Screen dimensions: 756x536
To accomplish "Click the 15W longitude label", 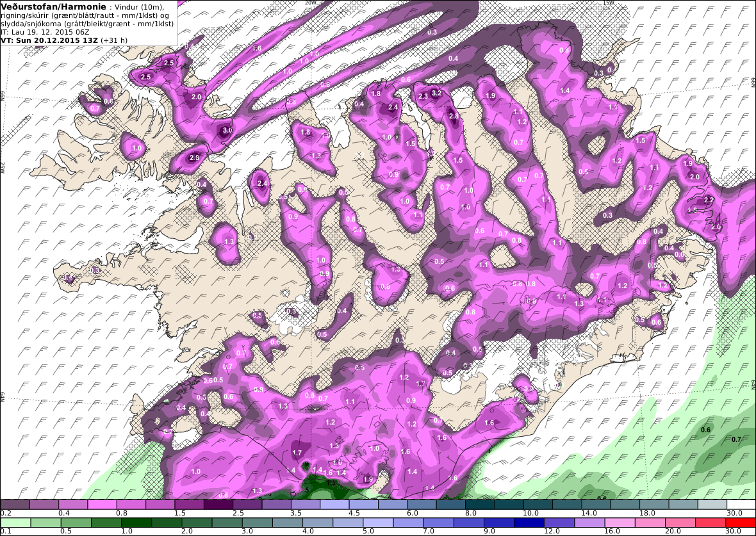I will point(609,3).
